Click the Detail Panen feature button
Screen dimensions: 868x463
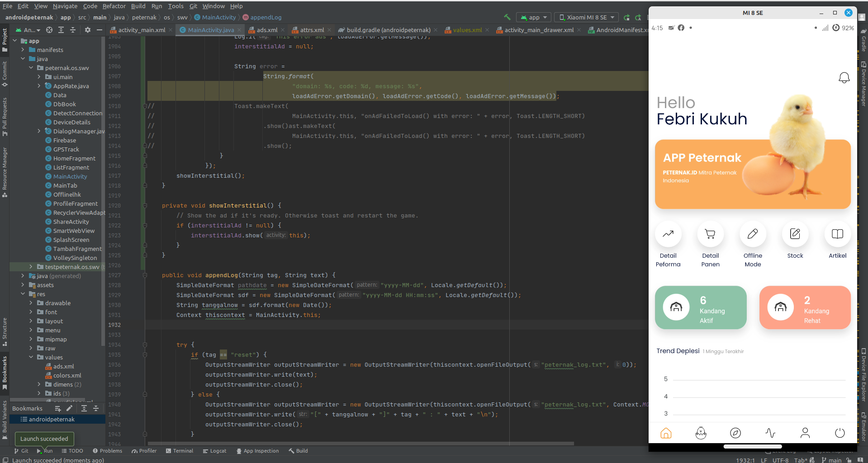pos(710,234)
